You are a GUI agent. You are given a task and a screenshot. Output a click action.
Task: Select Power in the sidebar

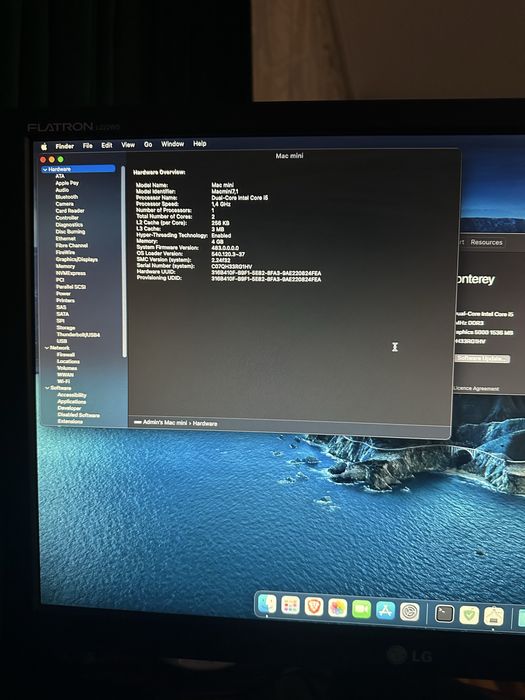(x=63, y=294)
